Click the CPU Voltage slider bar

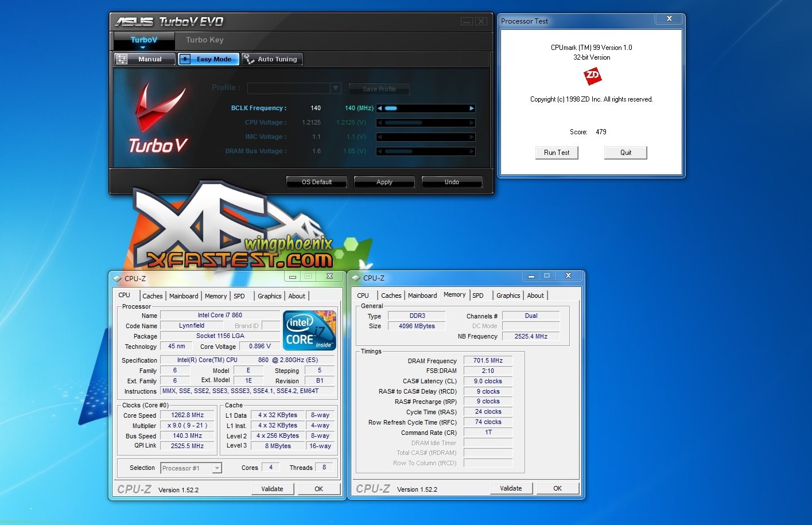[426, 123]
